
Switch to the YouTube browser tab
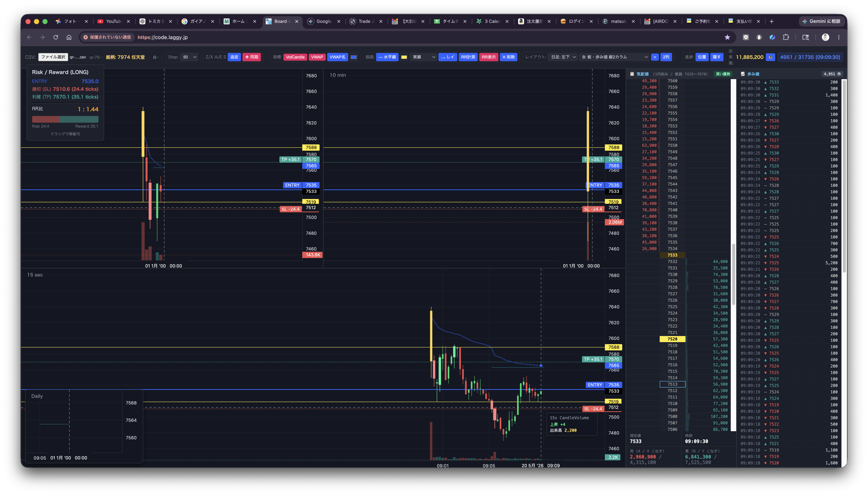[114, 21]
